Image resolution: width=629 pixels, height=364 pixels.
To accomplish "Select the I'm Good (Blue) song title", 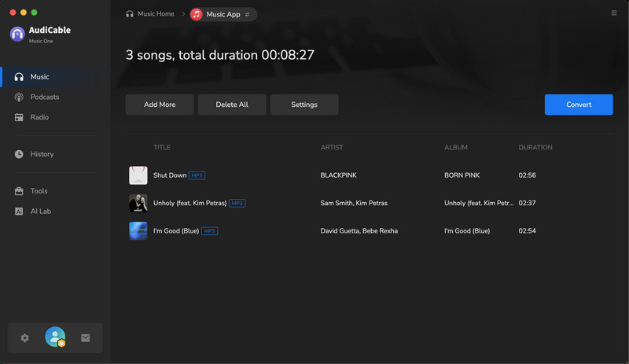I will (176, 231).
